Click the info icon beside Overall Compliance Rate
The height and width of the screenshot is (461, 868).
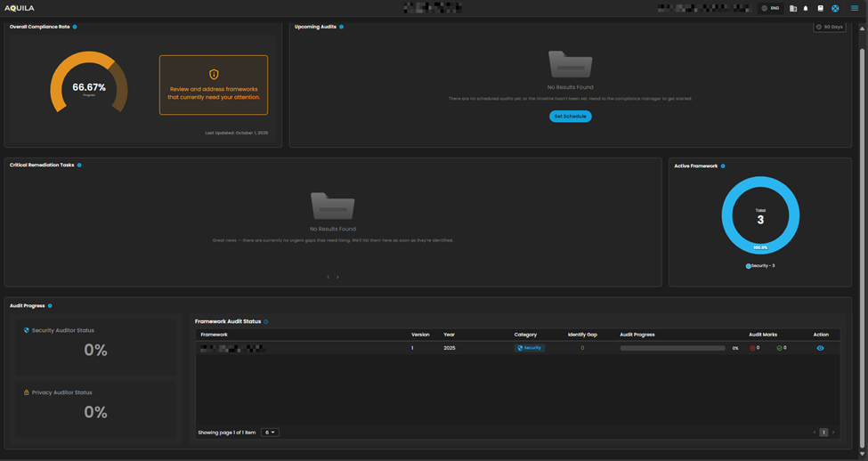click(75, 27)
